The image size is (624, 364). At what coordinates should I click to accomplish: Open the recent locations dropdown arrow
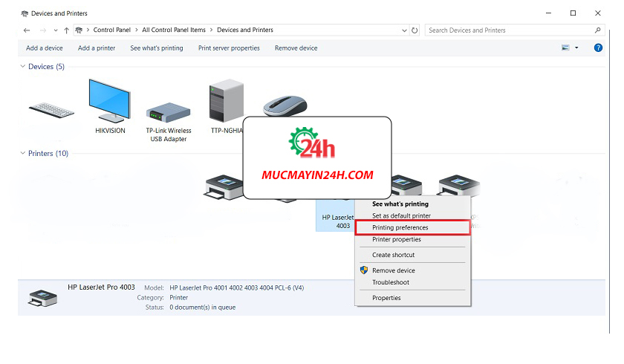tap(55, 30)
